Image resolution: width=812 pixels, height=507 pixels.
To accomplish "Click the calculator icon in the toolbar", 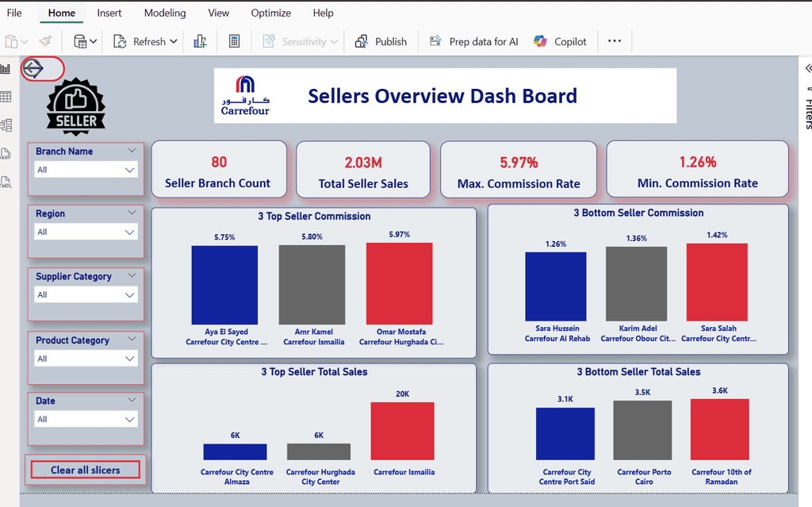I will [234, 41].
